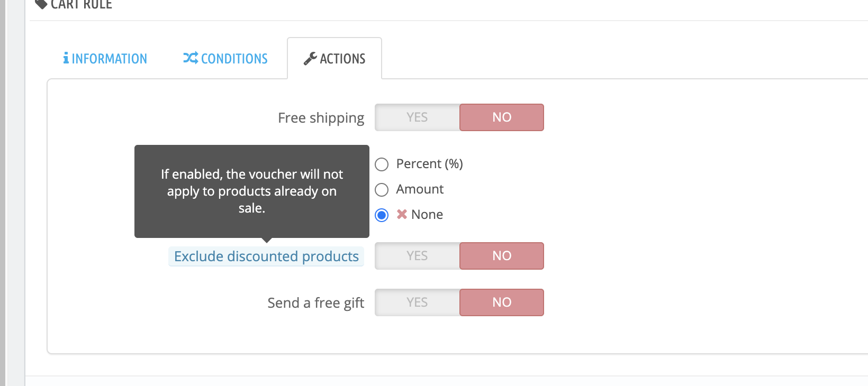Click the info icon on Information tab
Viewport: 868px width, 386px height.
click(x=66, y=58)
